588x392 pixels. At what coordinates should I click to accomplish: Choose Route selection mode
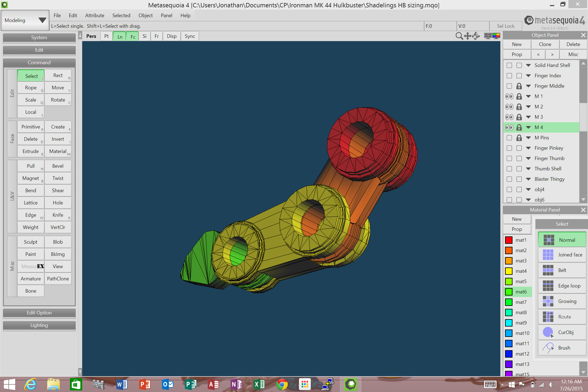pos(562,317)
